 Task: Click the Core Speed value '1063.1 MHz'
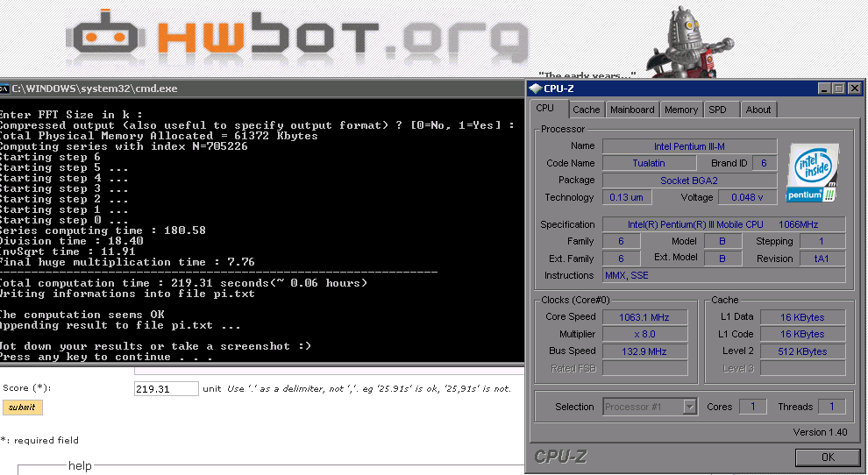644,318
